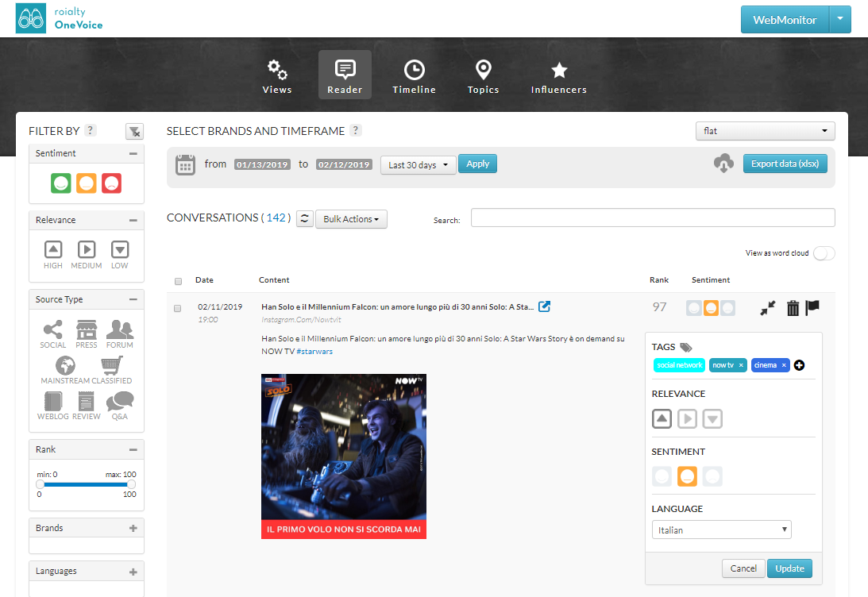The height and width of the screenshot is (597, 868).
Task: Click the Update button
Action: tap(789, 568)
